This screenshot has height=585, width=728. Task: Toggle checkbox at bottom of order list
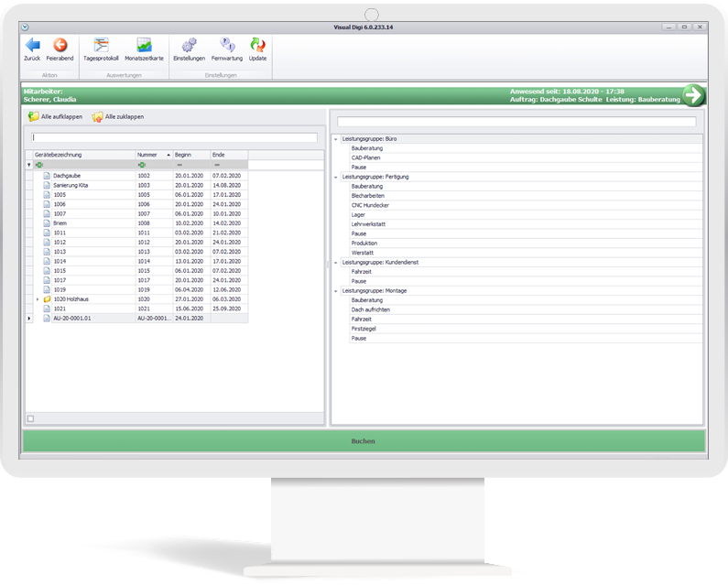point(30,418)
